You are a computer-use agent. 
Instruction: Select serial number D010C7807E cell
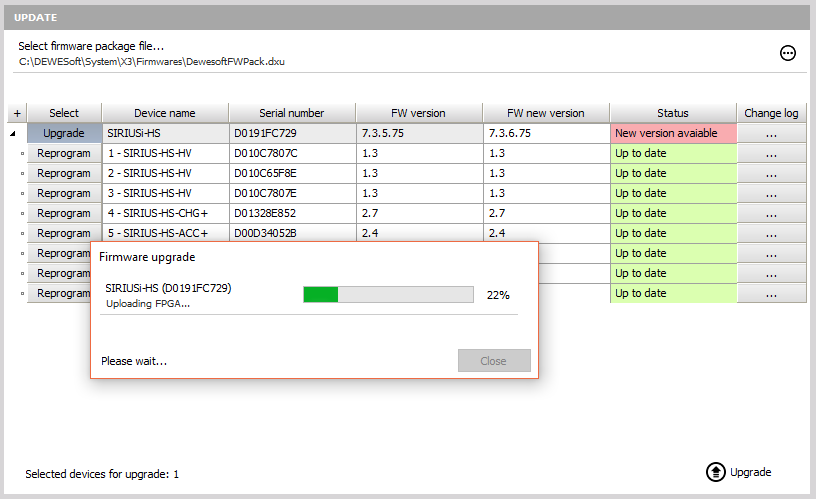(x=292, y=193)
